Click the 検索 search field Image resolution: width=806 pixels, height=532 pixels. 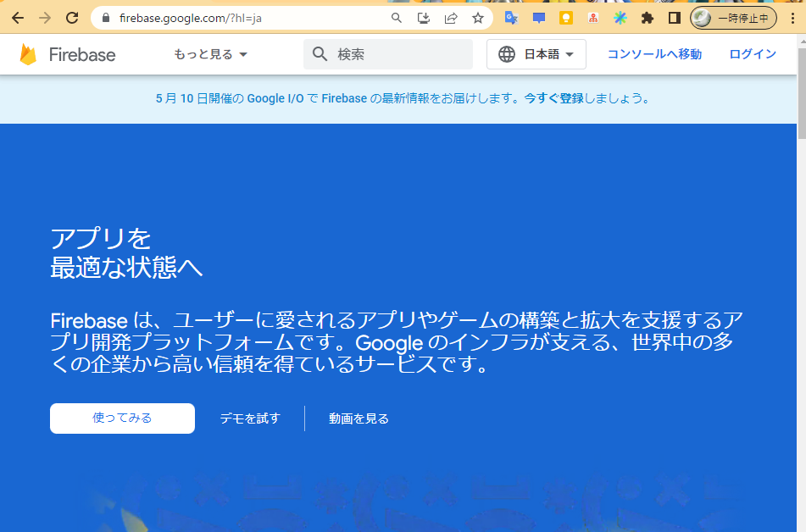388,54
